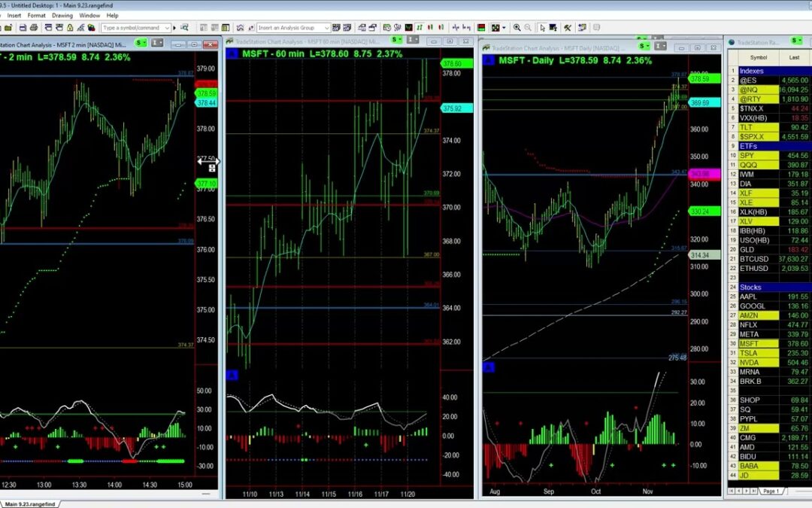Screen dimensions: 812x508
Task: Switch to Main 9.23.rangefind workspace tab
Action: (29, 503)
